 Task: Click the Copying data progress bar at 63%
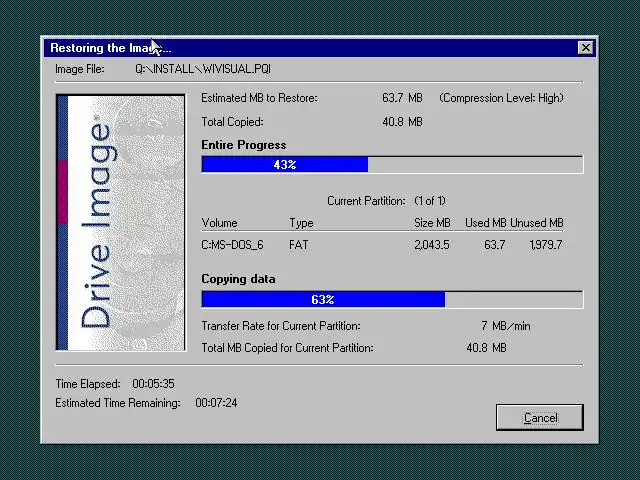pyautogui.click(x=392, y=299)
